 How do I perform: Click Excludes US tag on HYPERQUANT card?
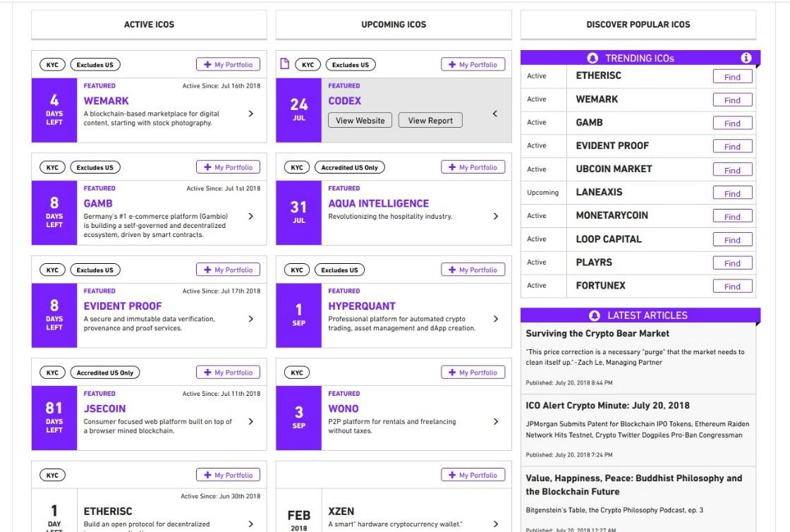(x=339, y=270)
